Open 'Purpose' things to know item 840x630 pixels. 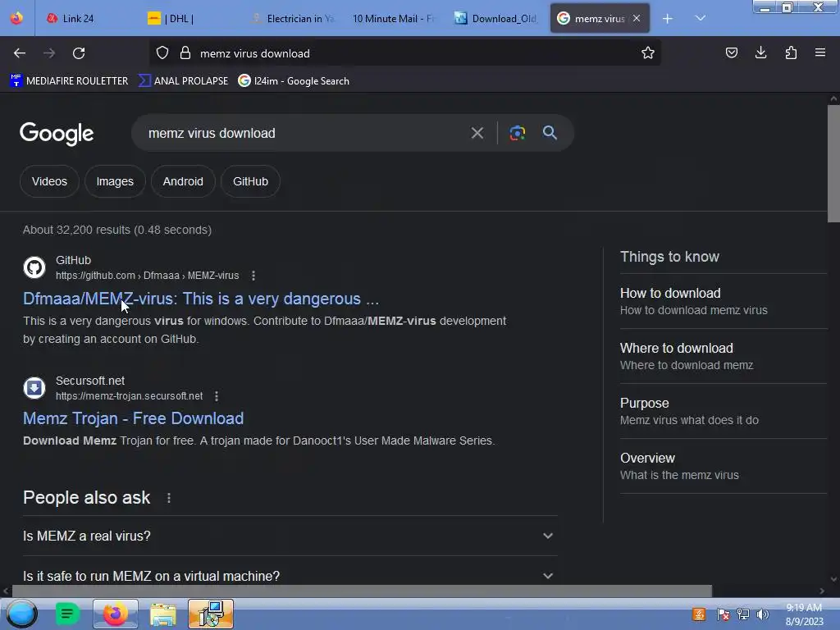click(x=723, y=412)
